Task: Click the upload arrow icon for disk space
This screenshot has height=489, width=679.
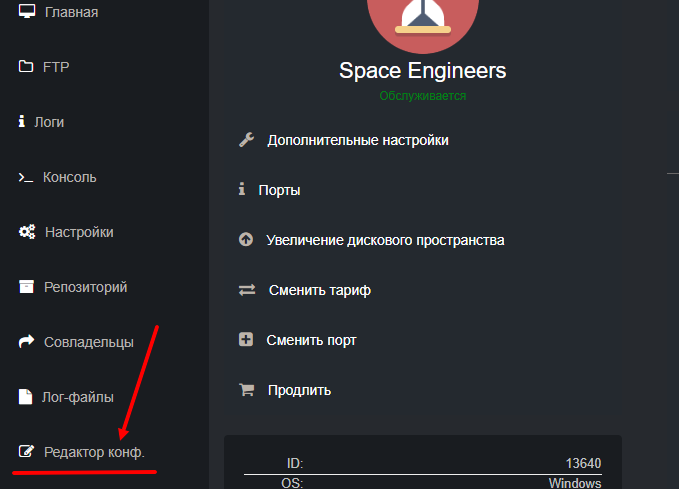Action: pyautogui.click(x=246, y=240)
